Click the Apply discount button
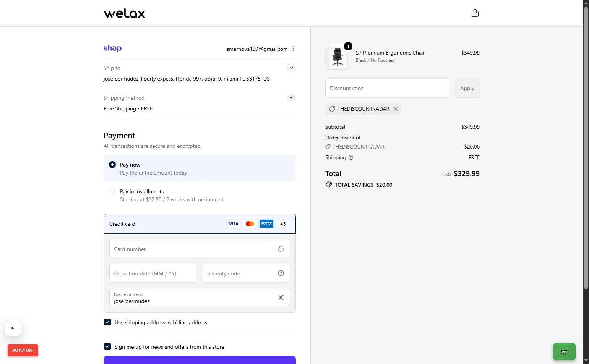 (x=467, y=88)
